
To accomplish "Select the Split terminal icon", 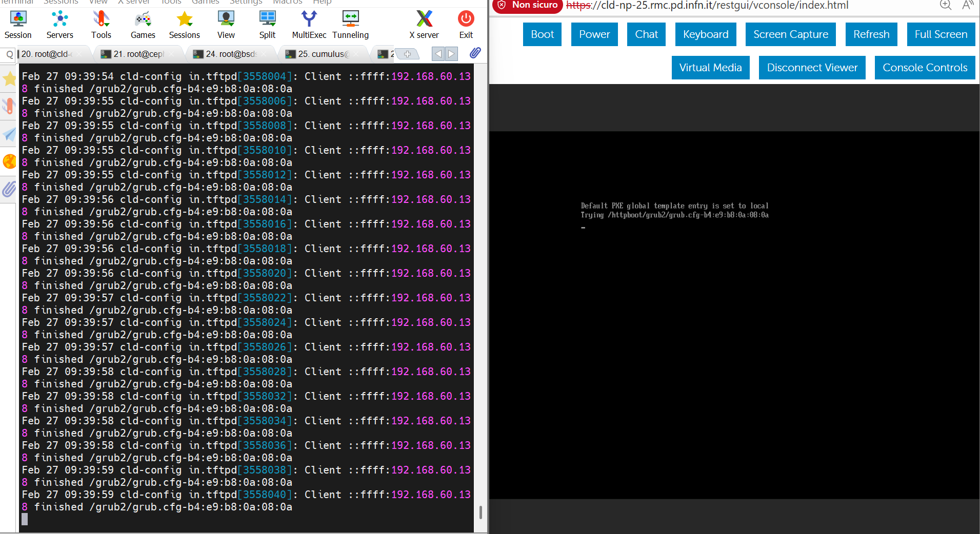I will click(x=267, y=25).
